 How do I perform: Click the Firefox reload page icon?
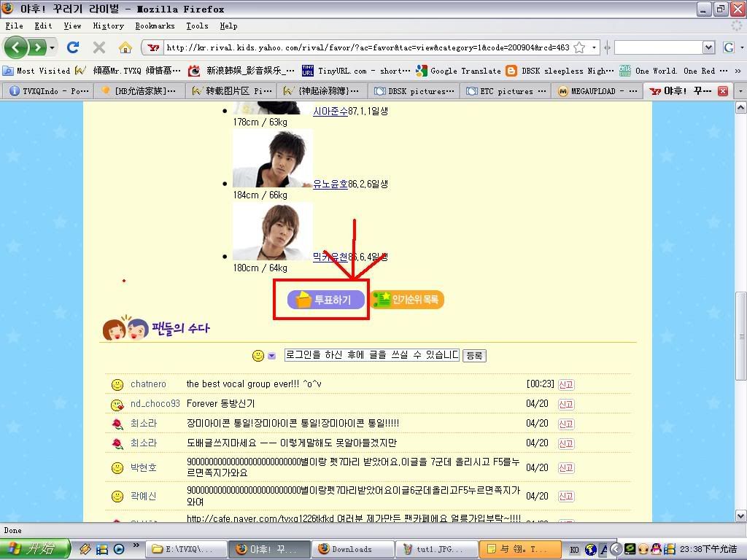(73, 47)
